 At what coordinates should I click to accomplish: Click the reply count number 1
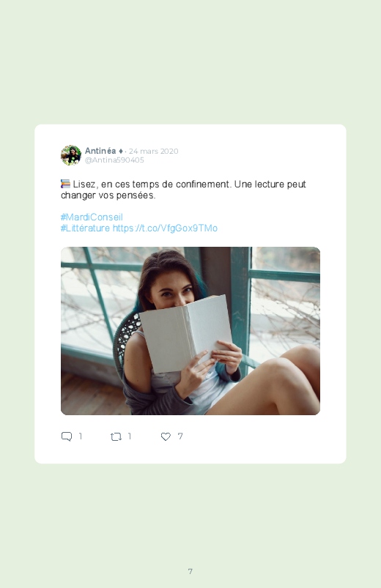[81, 436]
